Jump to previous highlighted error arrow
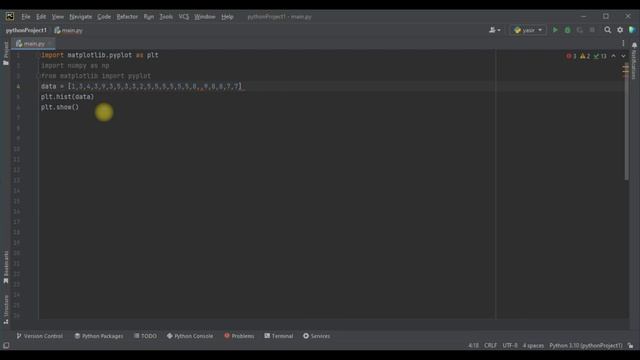640x360 pixels. 613,56
